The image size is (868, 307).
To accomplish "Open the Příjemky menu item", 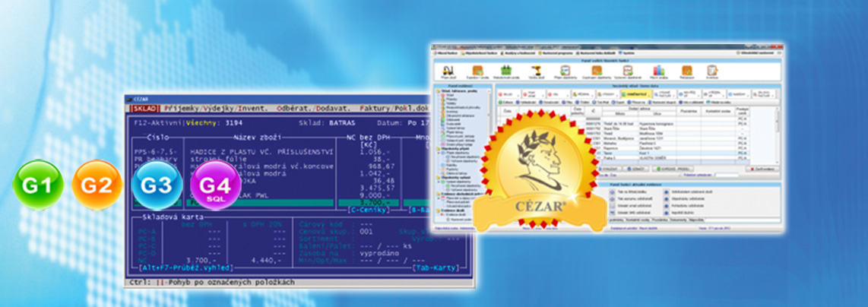I will 182,109.
